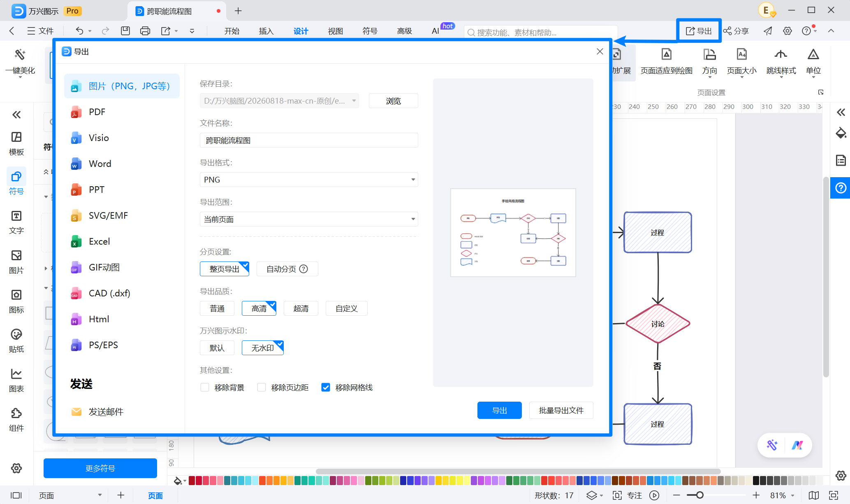Click the 跳线样式 jump line style icon

click(781, 54)
